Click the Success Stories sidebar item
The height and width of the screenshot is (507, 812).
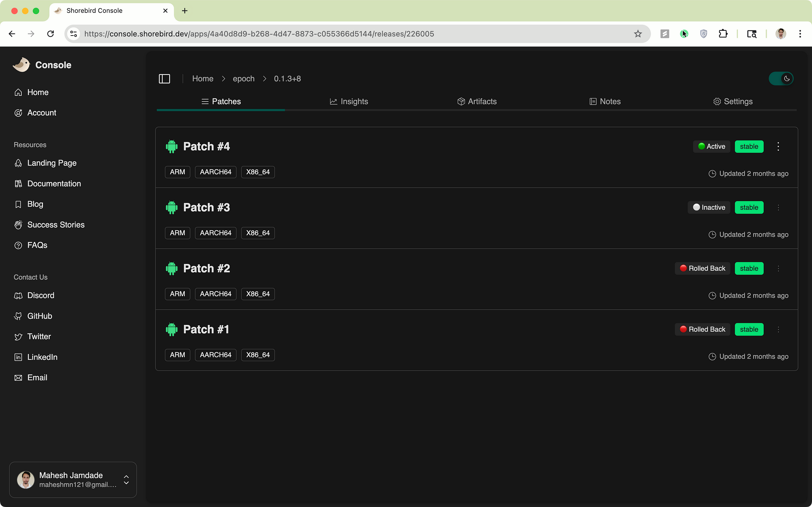click(56, 225)
